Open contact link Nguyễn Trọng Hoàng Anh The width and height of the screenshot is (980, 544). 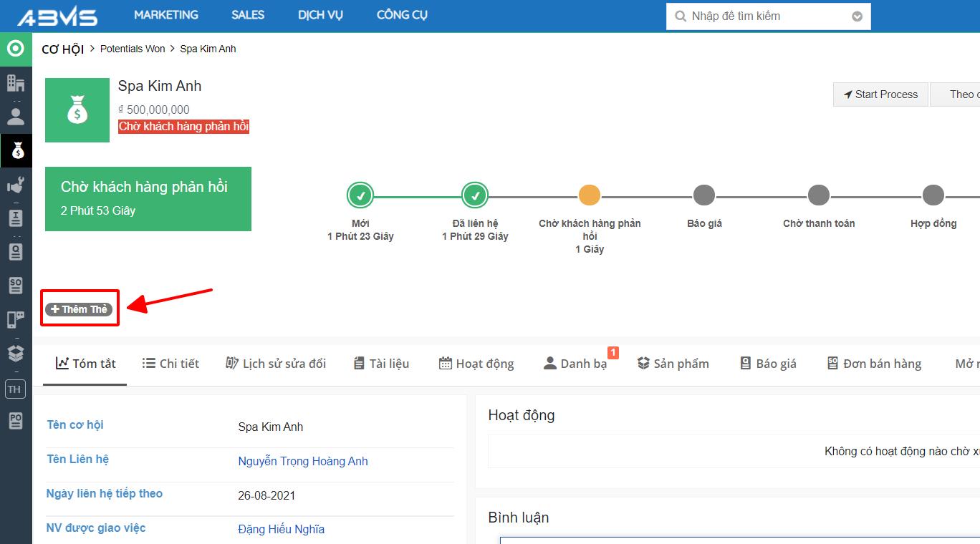point(303,462)
